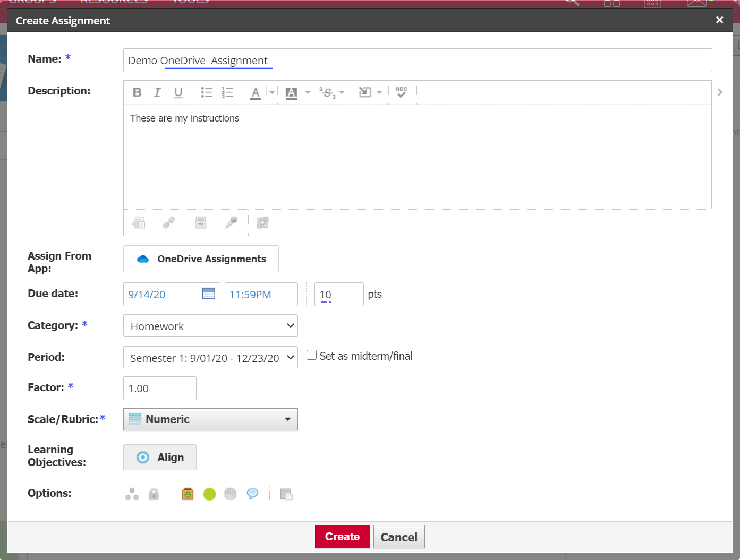Image resolution: width=740 pixels, height=560 pixels.
Task: Open the Scale/Rubric Numeric dropdown
Action: pos(210,419)
